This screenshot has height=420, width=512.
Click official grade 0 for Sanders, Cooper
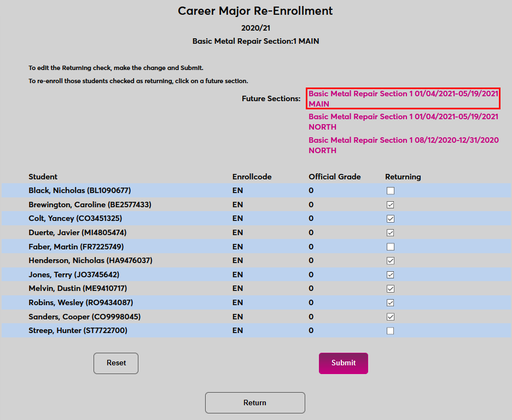tap(311, 317)
